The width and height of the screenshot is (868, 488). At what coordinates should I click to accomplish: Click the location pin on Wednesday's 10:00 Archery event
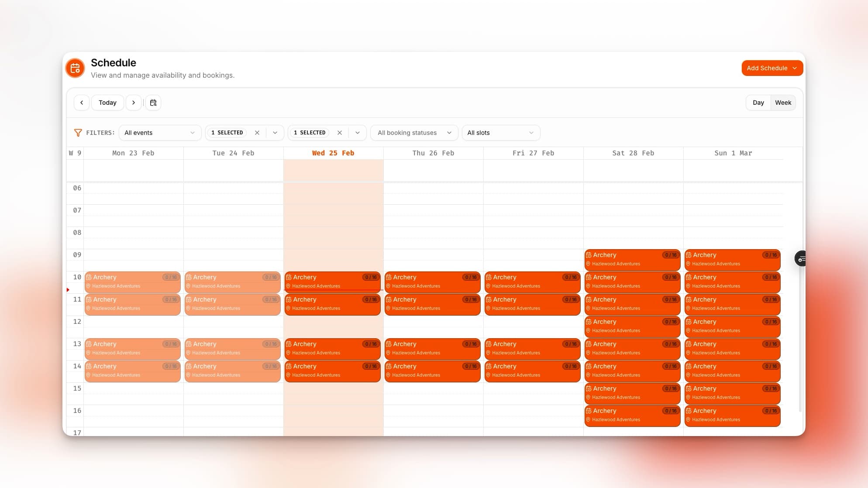click(x=289, y=286)
